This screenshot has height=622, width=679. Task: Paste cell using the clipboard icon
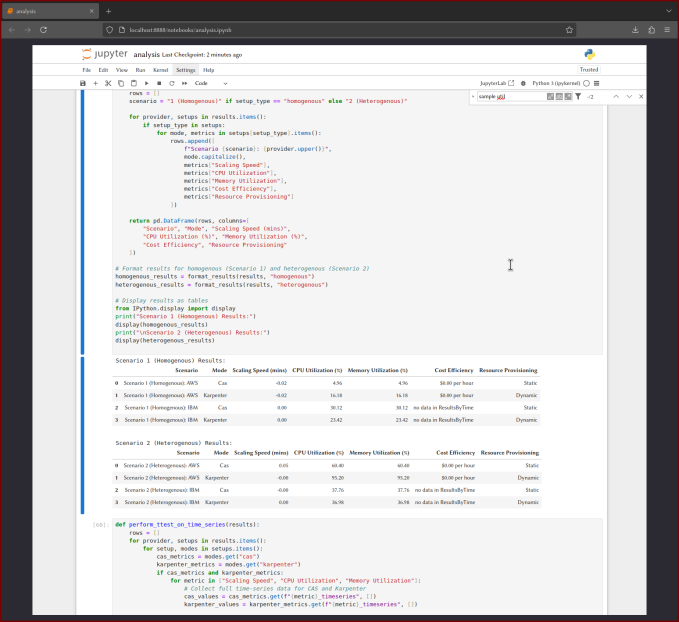[133, 83]
